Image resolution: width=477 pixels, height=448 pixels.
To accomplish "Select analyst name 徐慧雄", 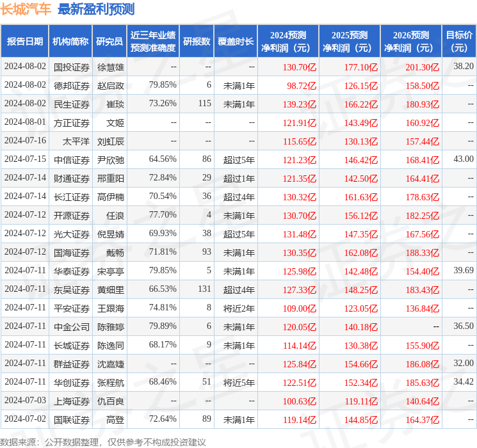I will click(110, 67).
